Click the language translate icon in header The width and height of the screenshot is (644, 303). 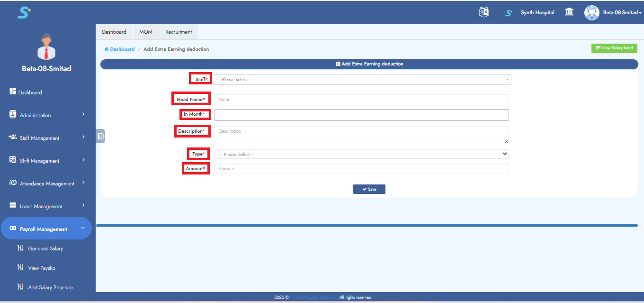coord(483,12)
